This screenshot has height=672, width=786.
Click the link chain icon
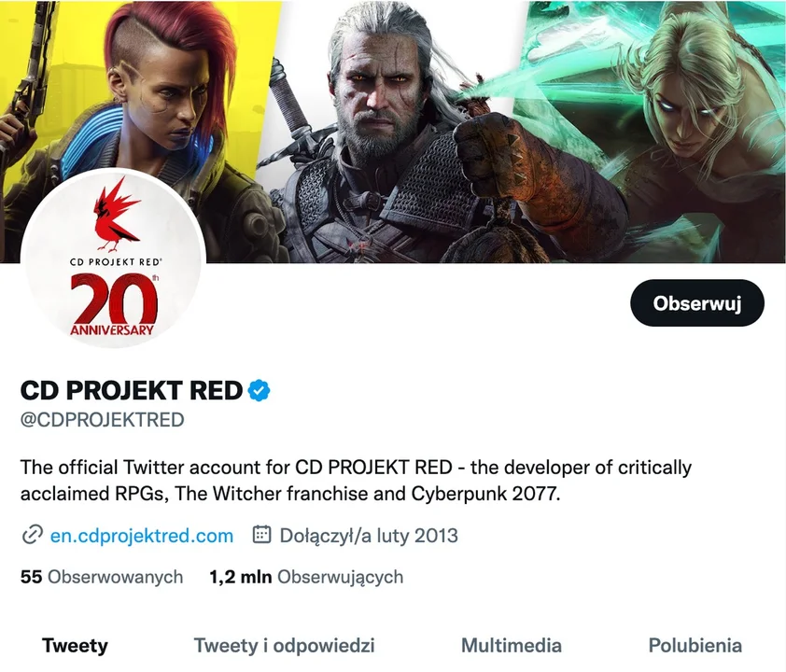[32, 535]
